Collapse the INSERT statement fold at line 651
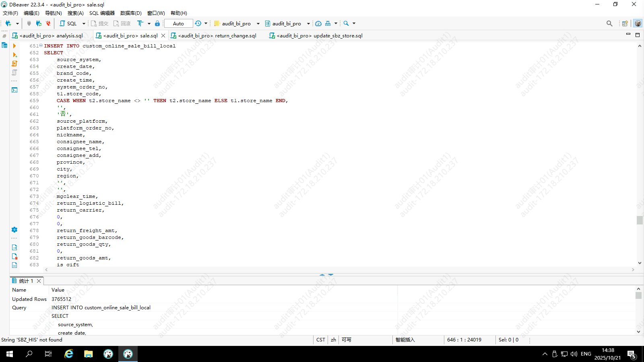 coord(41,45)
